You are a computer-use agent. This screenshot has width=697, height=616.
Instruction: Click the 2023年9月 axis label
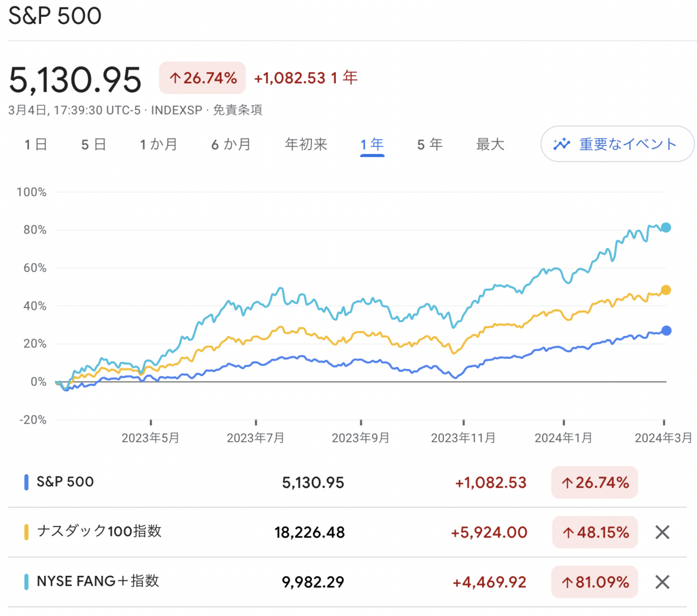coord(361,438)
